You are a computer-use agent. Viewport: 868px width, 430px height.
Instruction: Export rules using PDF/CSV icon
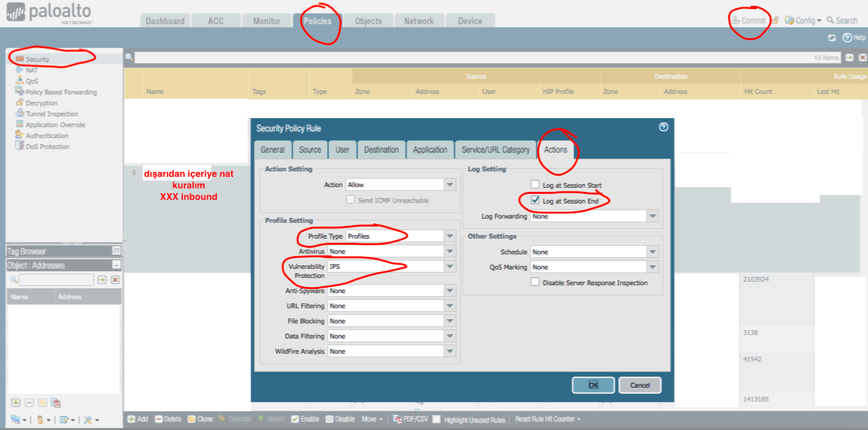(x=398, y=419)
